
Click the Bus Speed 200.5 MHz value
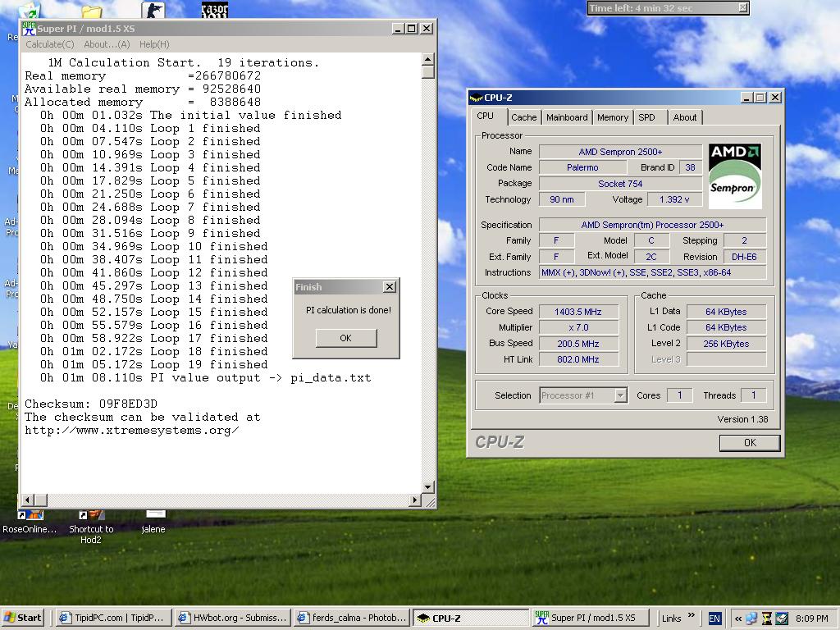pyautogui.click(x=578, y=344)
